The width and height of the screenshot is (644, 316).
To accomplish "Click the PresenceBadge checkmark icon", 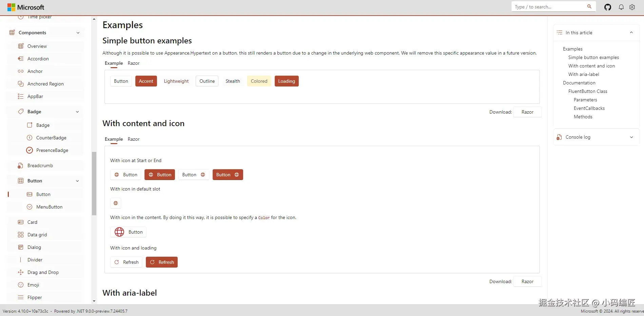I will click(x=30, y=150).
